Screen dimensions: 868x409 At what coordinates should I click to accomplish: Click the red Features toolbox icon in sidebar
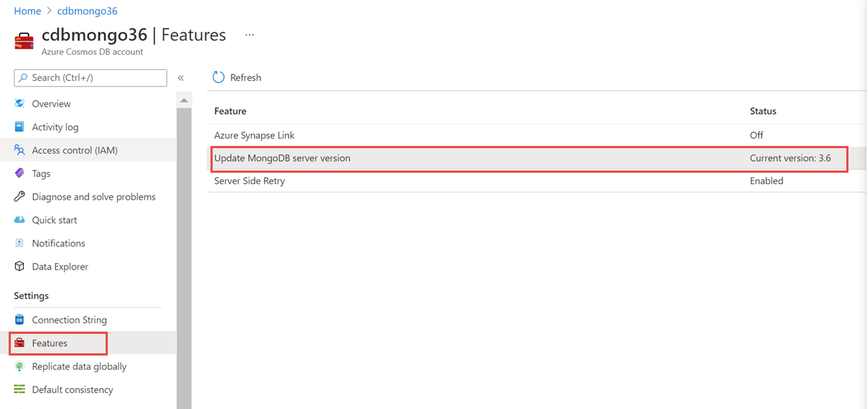tap(20, 343)
